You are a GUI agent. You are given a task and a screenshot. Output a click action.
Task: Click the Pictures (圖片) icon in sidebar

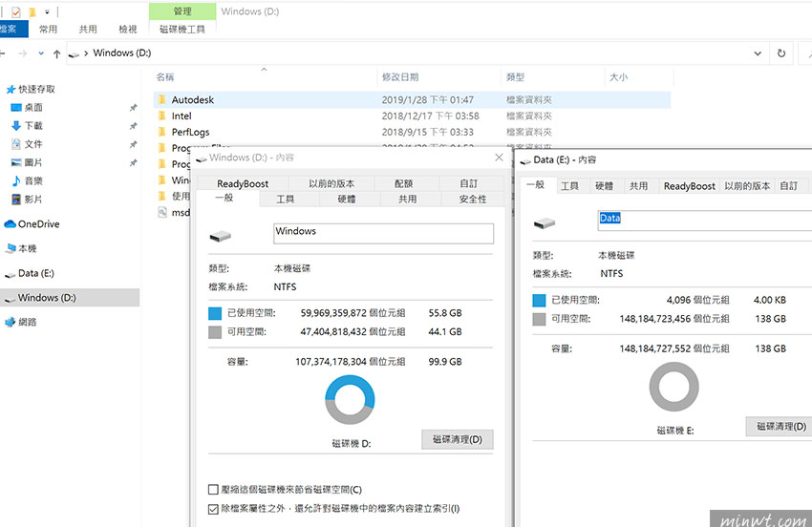click(x=16, y=162)
